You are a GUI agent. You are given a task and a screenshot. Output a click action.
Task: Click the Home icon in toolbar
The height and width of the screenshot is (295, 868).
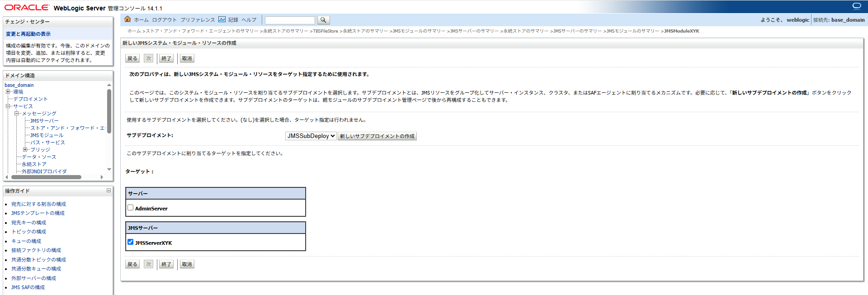click(127, 19)
